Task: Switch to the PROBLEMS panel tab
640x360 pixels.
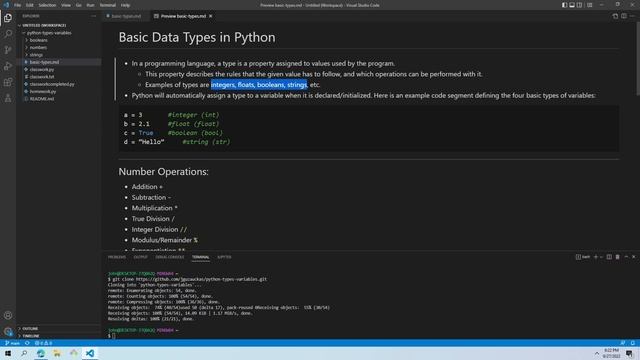Action: click(x=117, y=257)
